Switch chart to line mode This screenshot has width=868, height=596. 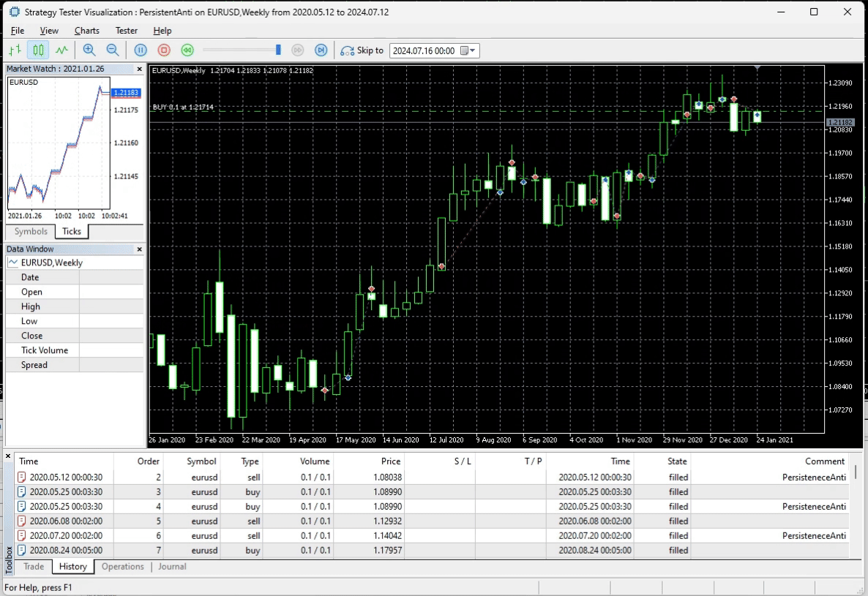click(x=61, y=50)
